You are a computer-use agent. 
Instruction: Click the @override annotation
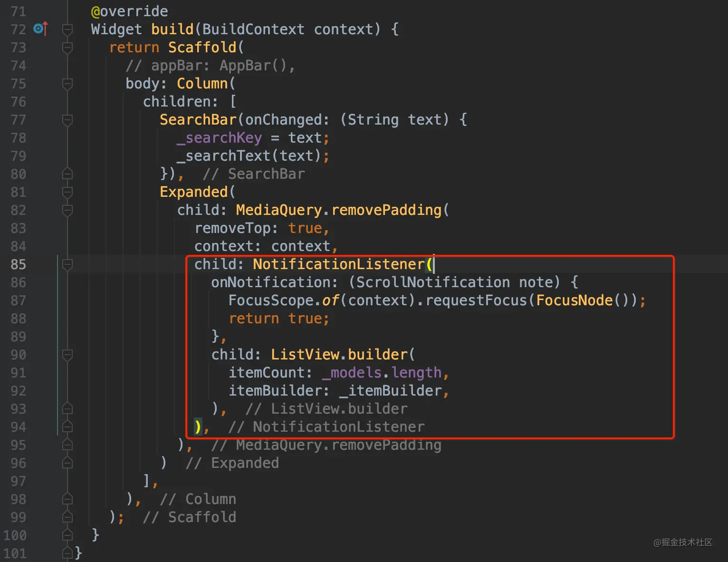point(129,11)
